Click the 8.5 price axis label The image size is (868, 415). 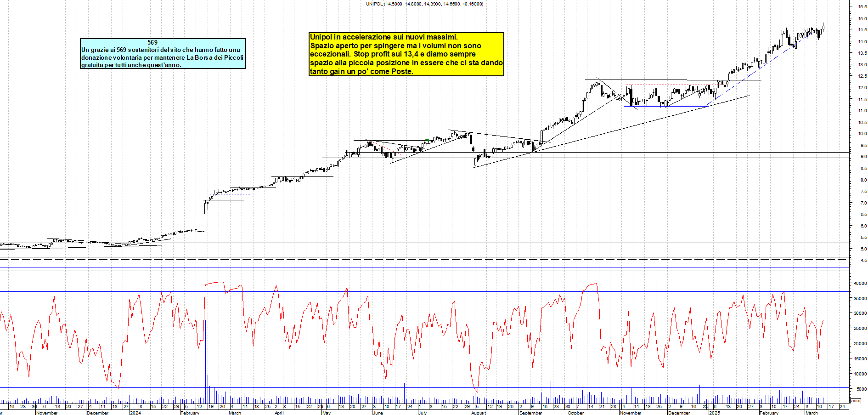pyautogui.click(x=863, y=169)
